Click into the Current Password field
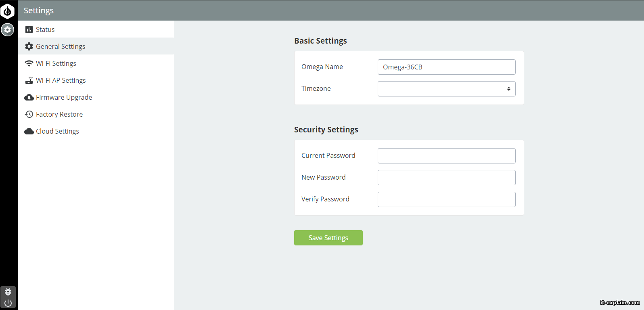The image size is (644, 310). point(446,156)
